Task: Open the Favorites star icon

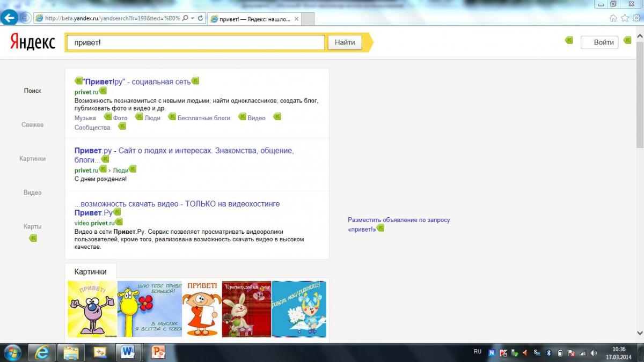Action: (625, 18)
